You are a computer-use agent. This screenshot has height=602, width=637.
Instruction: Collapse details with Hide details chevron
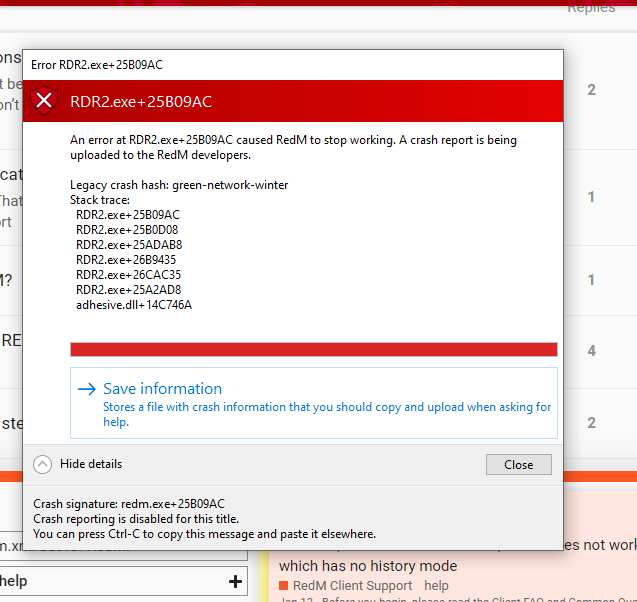(42, 464)
